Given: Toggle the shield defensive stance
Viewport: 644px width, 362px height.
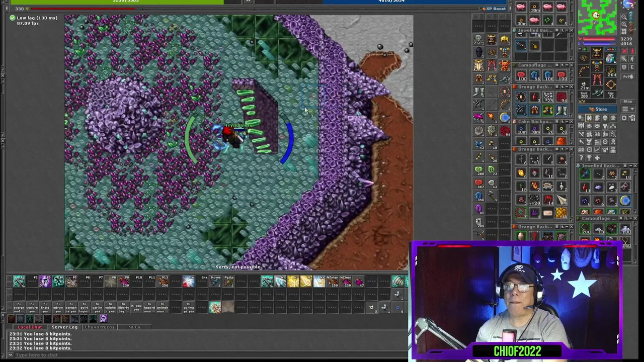Looking at the screenshot, I should coord(624,67).
